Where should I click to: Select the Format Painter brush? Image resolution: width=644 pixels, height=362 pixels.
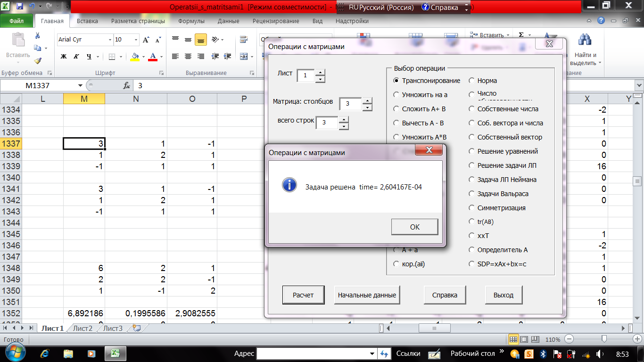pos(38,60)
